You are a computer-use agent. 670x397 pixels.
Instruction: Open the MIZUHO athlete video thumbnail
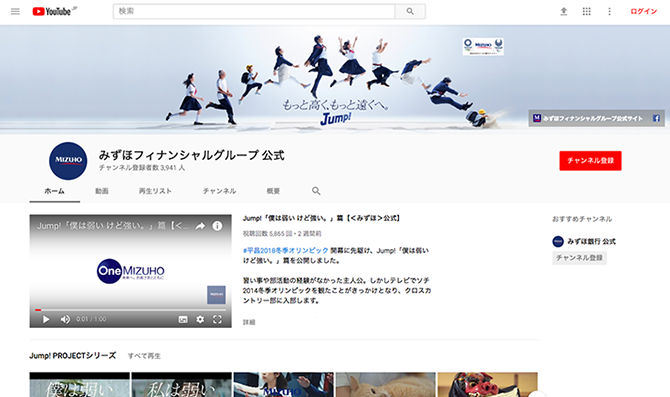tap(284, 385)
